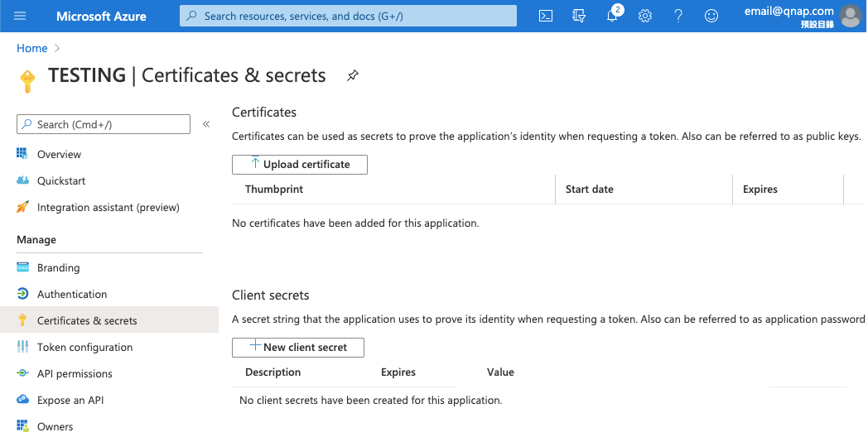Focus the top resource search box
Viewport: 868px width, 442px height.
coord(348,16)
